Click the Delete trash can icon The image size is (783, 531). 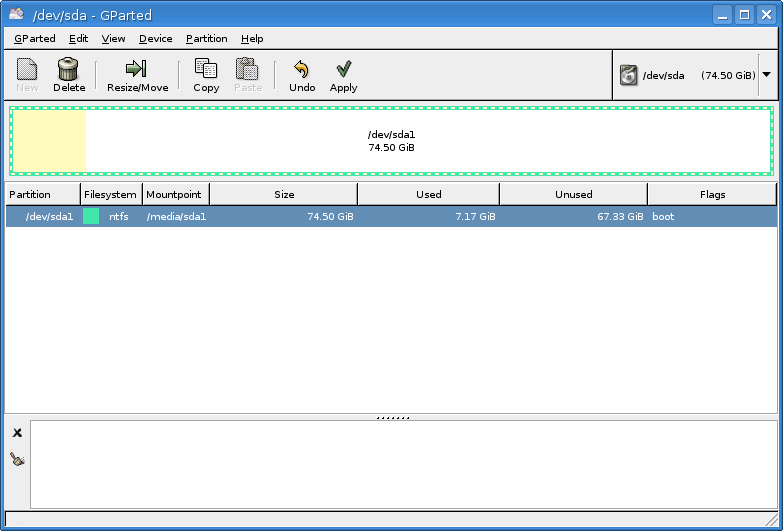click(68, 69)
